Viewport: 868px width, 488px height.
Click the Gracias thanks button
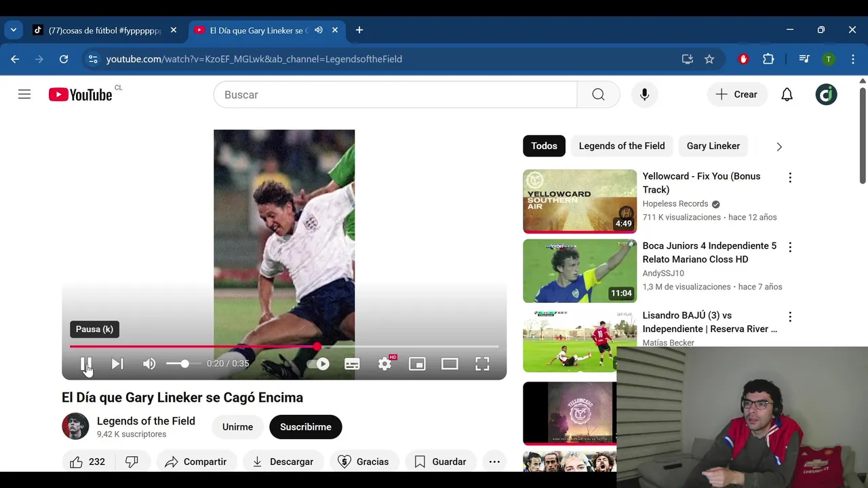[x=364, y=462]
